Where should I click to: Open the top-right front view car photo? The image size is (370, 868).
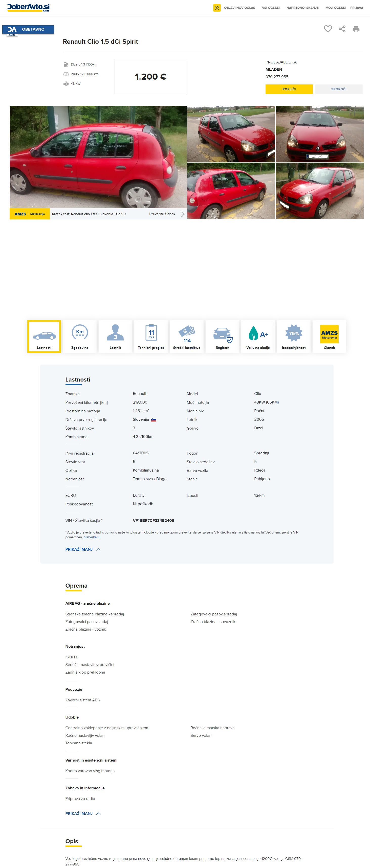(320, 134)
